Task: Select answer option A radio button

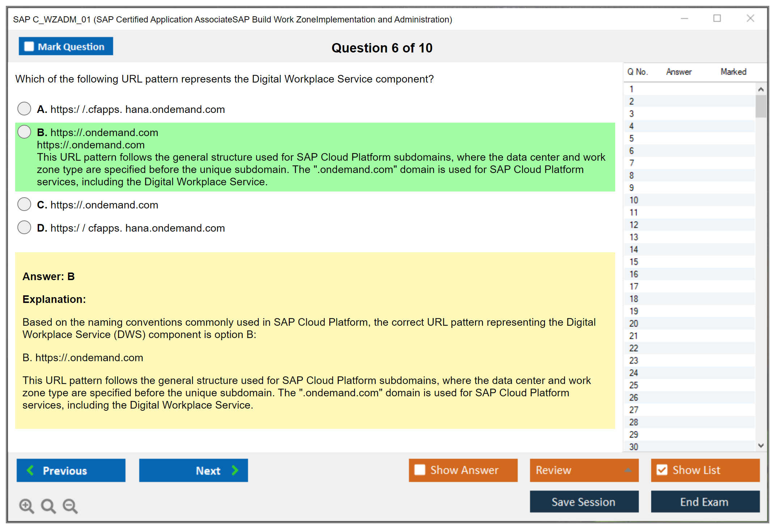Action: click(24, 109)
